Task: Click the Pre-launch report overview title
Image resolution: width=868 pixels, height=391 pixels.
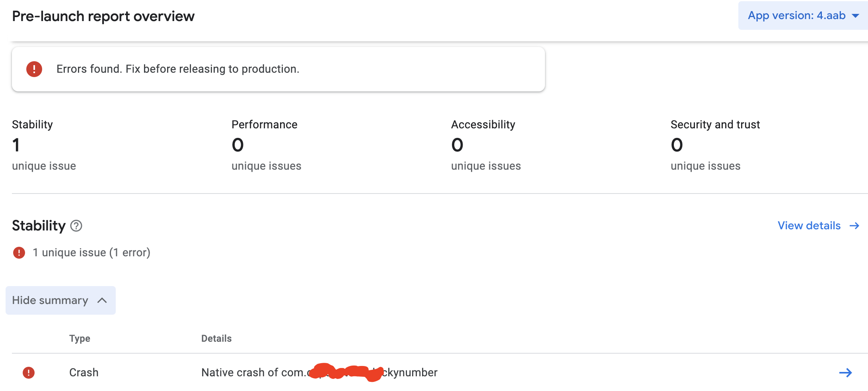Action: click(x=103, y=16)
